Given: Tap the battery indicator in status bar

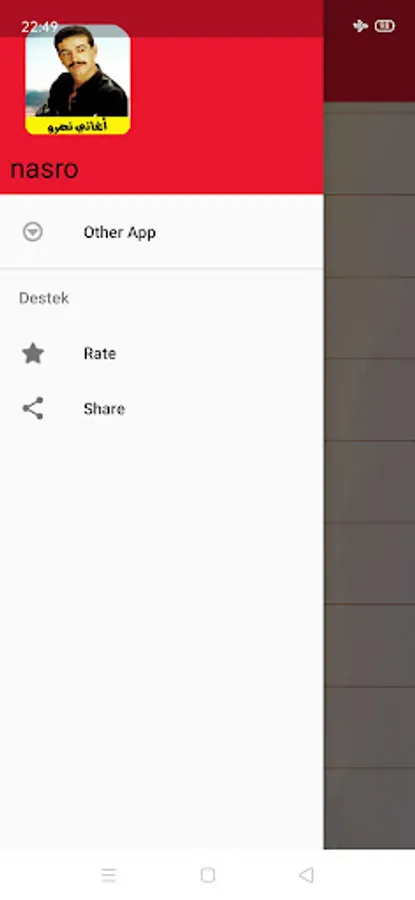Looking at the screenshot, I should [x=385, y=26].
